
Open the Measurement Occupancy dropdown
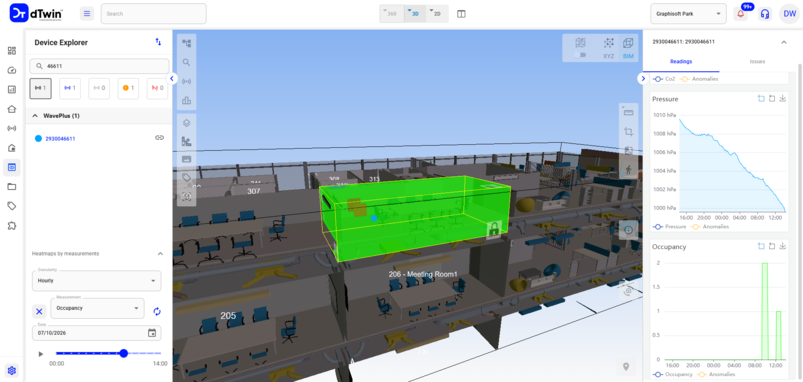click(x=97, y=308)
